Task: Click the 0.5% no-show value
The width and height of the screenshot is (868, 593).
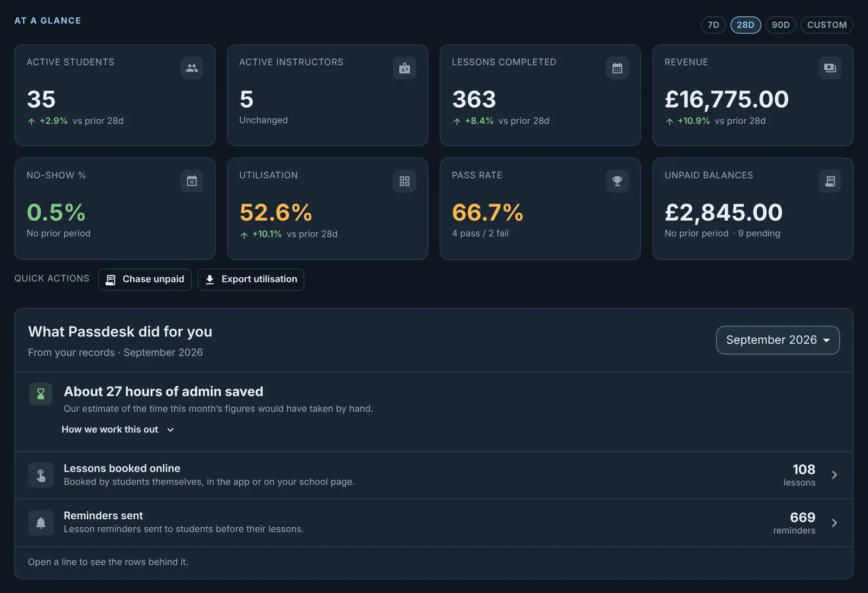Action: 56,212
